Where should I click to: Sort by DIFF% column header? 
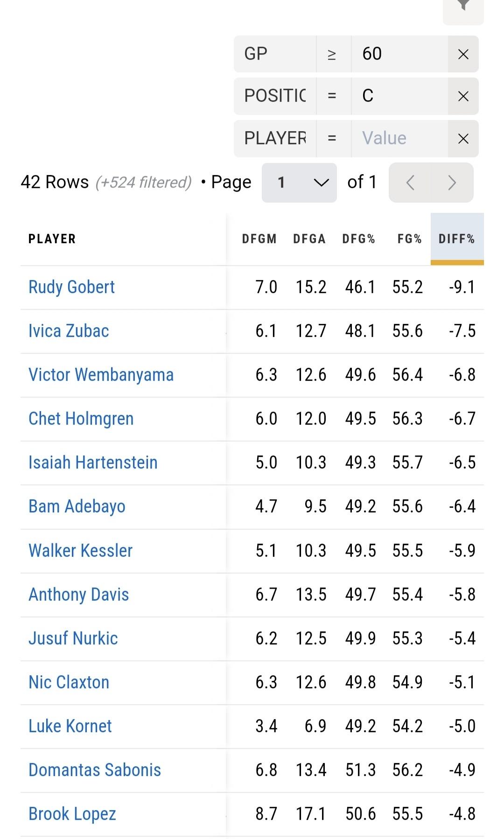pyautogui.click(x=456, y=239)
